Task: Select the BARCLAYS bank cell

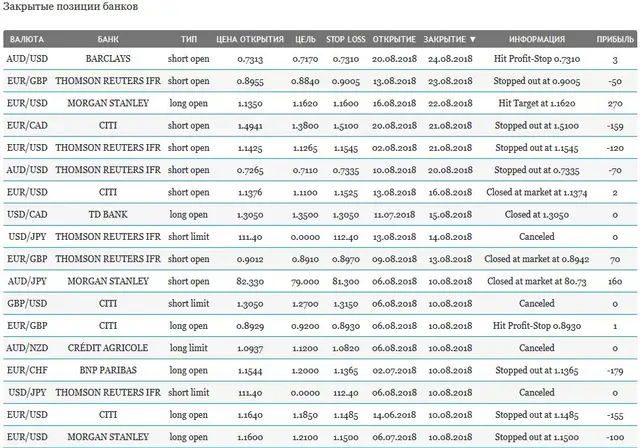Action: 108,59
